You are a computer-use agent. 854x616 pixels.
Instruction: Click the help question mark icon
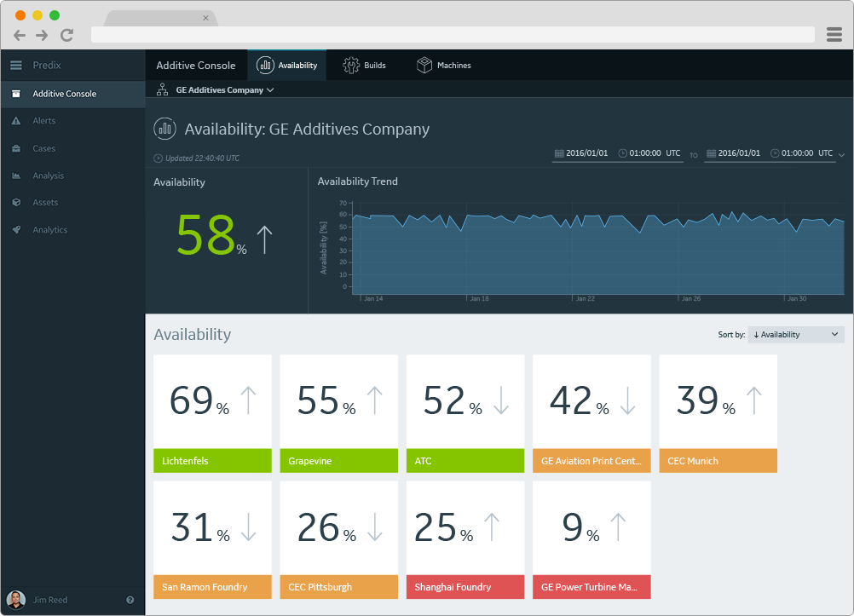[130, 600]
